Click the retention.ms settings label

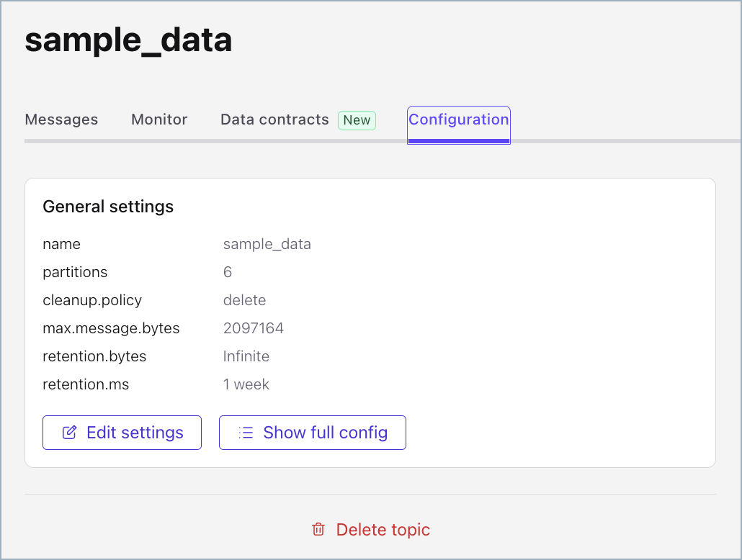coord(86,384)
